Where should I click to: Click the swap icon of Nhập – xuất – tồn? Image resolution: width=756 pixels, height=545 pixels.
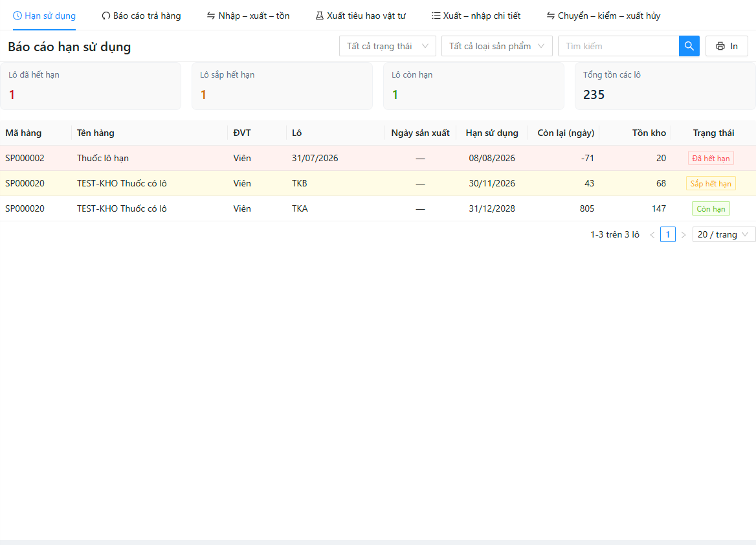(x=211, y=16)
